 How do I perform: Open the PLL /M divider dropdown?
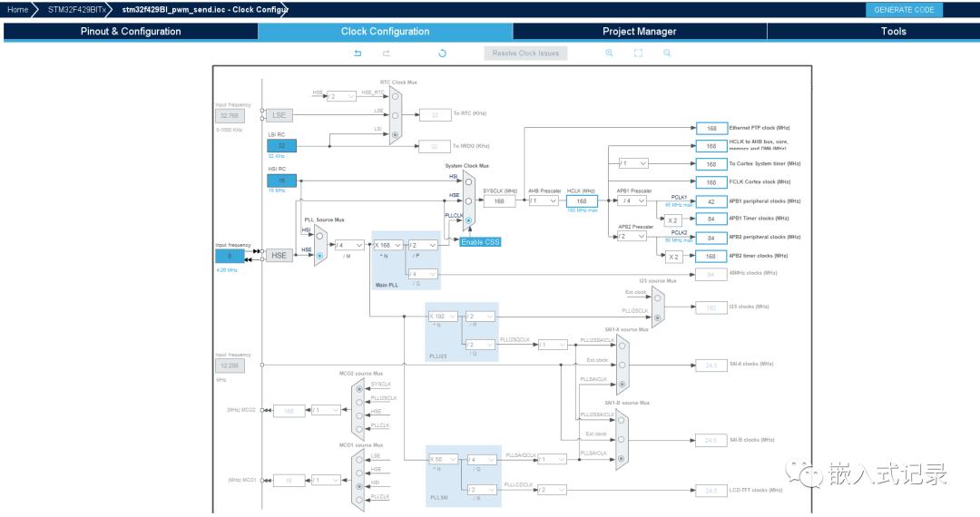point(349,245)
